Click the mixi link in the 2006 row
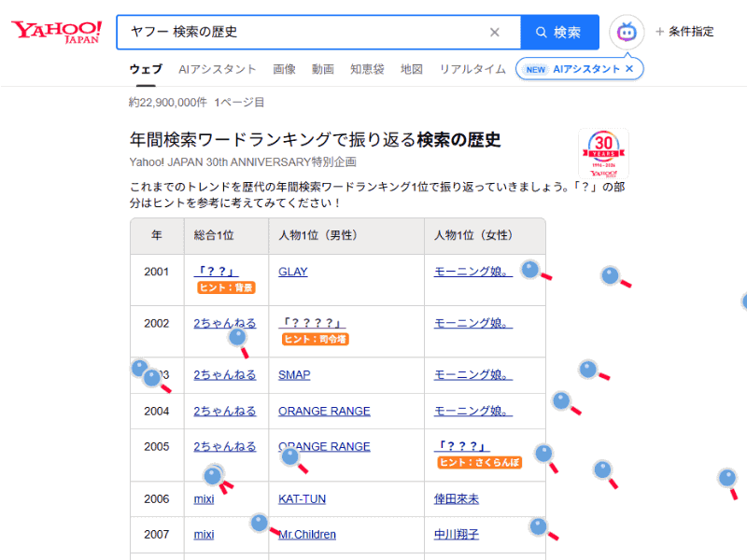The height and width of the screenshot is (560, 747). (203, 499)
